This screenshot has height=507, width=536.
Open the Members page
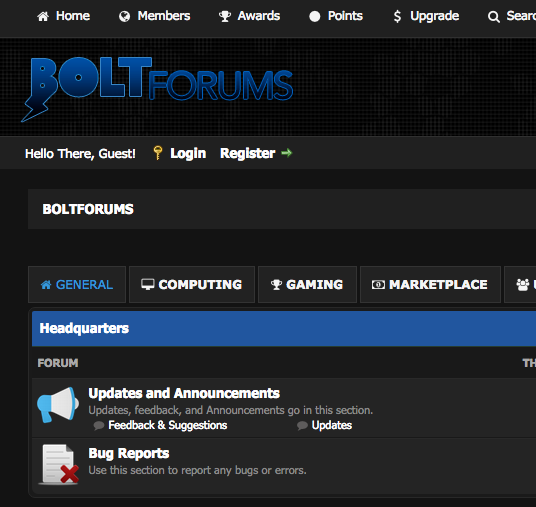164,16
